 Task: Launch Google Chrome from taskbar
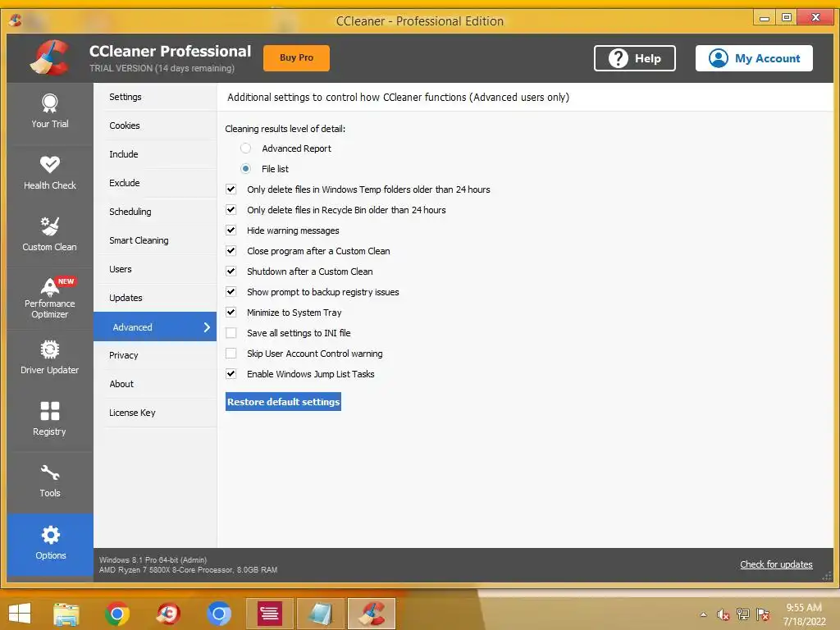[x=116, y=614]
